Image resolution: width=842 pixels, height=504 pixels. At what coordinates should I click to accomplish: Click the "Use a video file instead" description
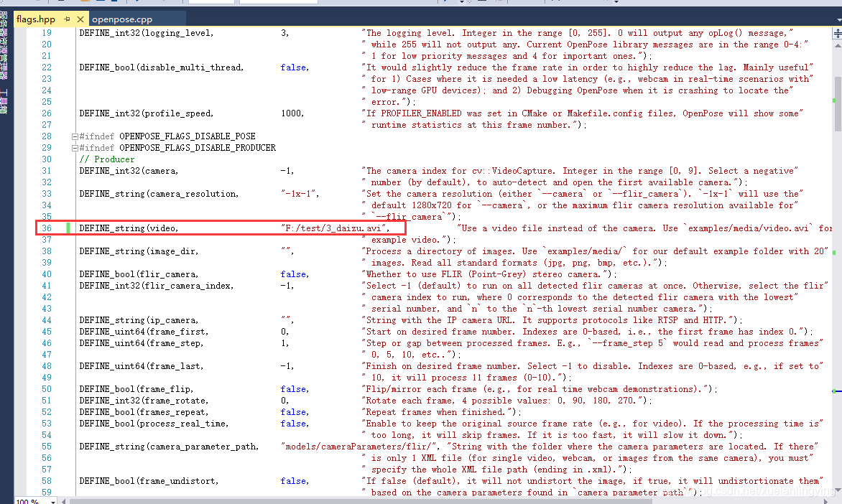click(x=644, y=228)
